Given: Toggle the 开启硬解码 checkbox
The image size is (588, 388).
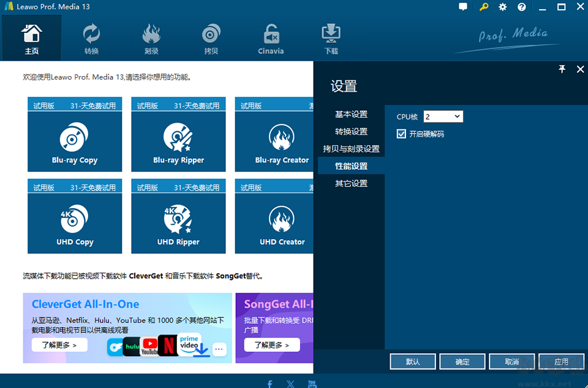Looking at the screenshot, I should 401,134.
